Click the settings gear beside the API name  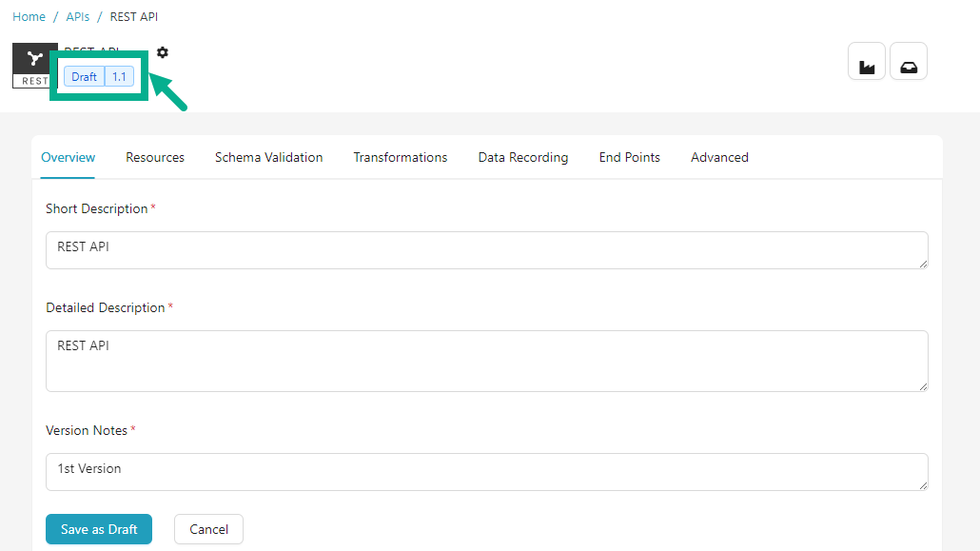click(x=163, y=52)
